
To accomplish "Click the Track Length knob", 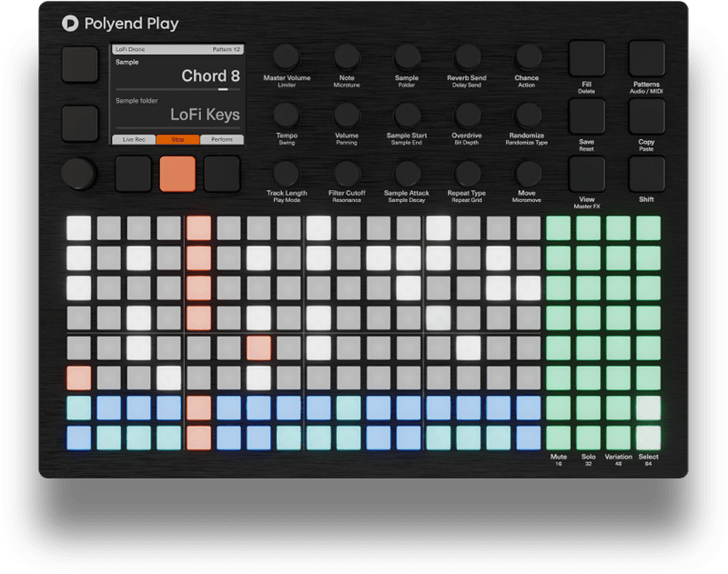I will coord(287,173).
